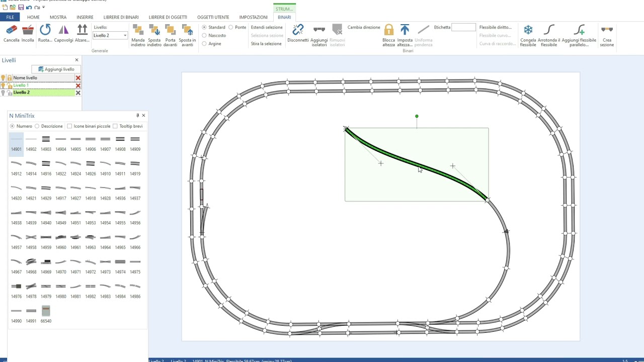Close the N MiniTrix panel
The image size is (644, 362).
coord(143,116)
